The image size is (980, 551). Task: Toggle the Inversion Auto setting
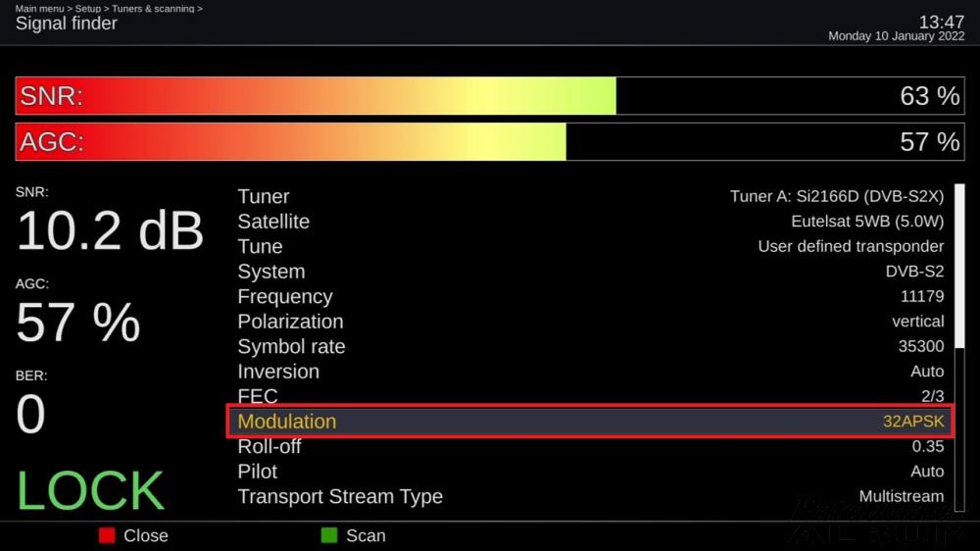point(590,372)
